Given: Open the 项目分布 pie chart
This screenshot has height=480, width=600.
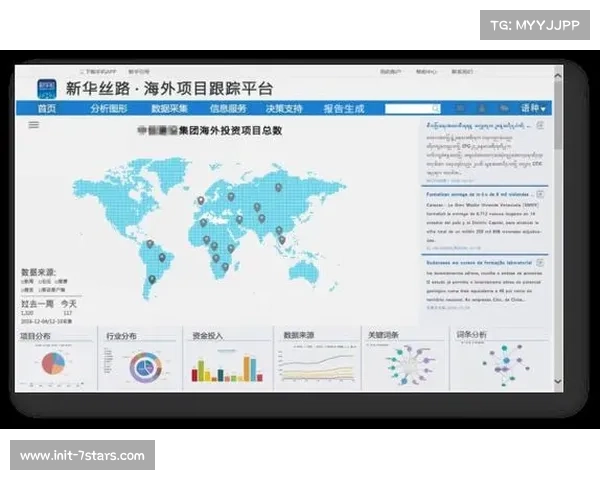Looking at the screenshot, I should click(x=53, y=364).
